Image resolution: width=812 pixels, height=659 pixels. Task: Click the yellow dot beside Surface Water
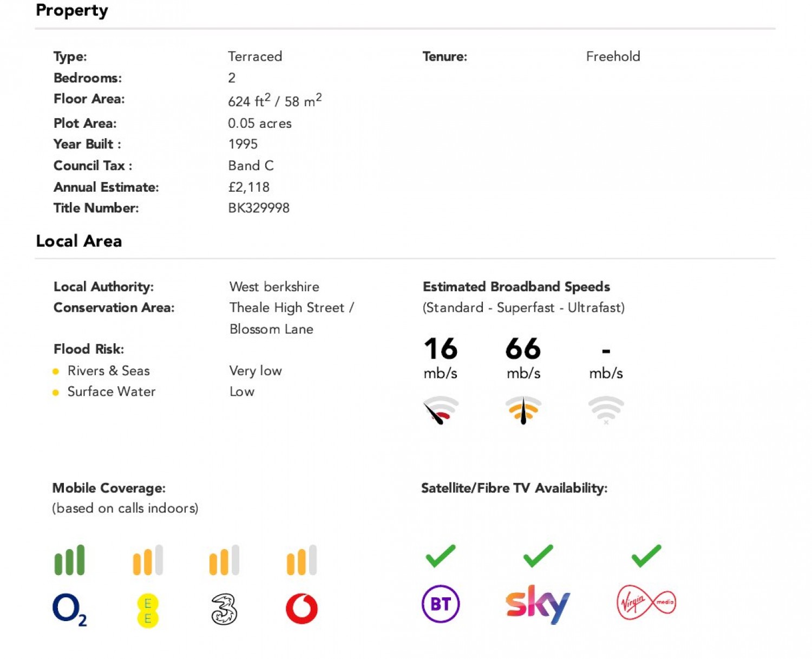click(x=55, y=393)
